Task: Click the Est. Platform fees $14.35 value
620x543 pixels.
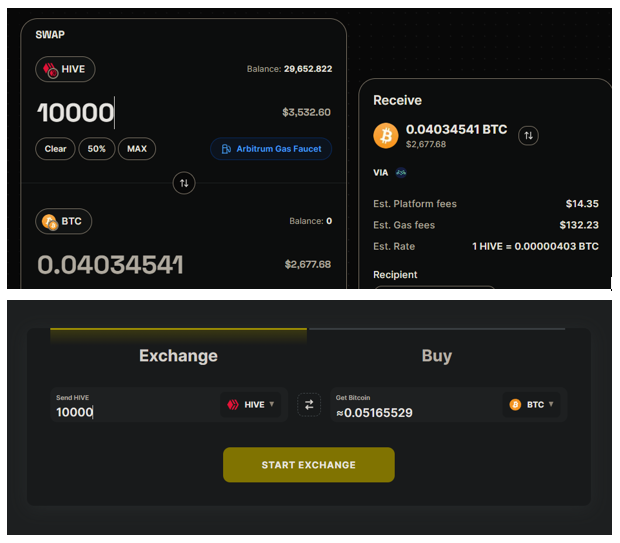Action: (582, 204)
